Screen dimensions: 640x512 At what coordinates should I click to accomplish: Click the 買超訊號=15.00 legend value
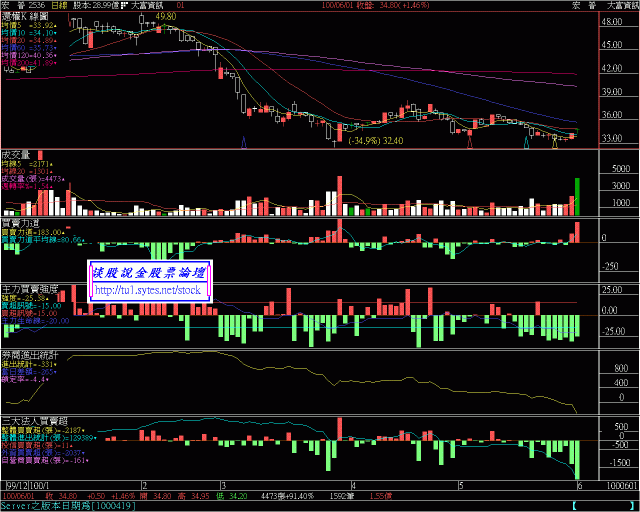tap(29, 313)
